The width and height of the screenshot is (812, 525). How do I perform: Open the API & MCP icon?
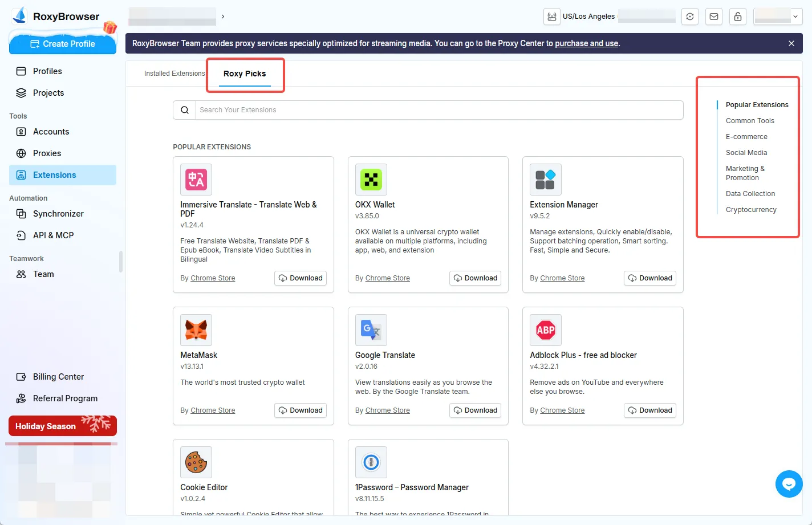[22, 235]
